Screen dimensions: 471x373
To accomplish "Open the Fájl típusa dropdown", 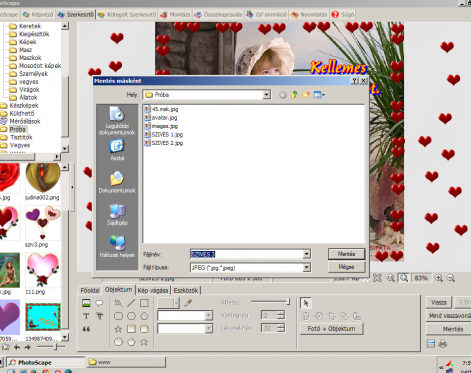I will (307, 267).
